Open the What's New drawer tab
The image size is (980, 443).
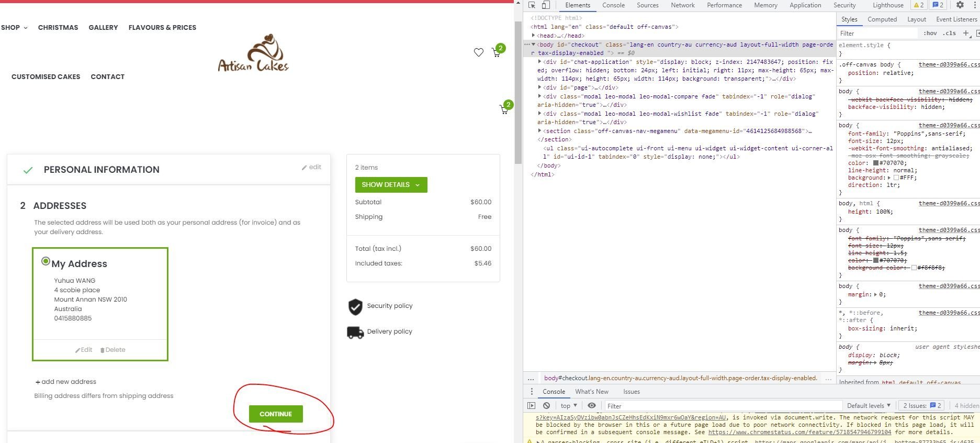592,392
